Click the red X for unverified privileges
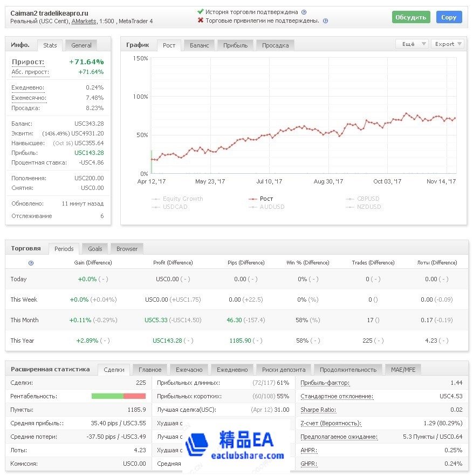Image resolution: width=473 pixels, height=476 pixels. click(201, 21)
